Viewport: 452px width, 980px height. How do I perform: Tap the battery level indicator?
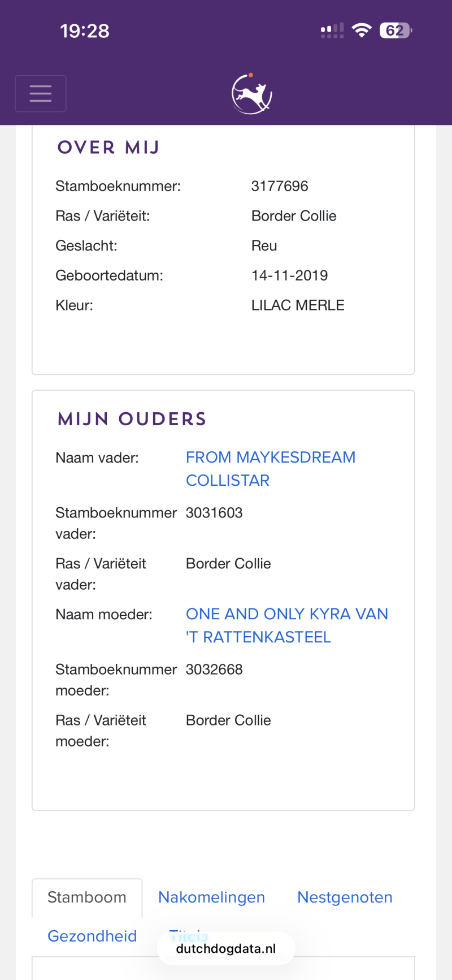click(x=396, y=31)
